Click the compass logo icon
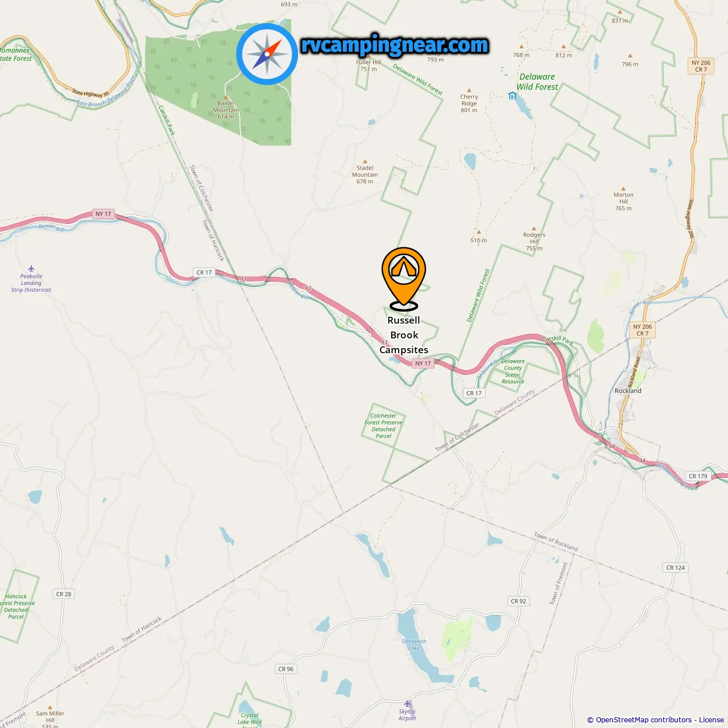The height and width of the screenshot is (728, 728). 267,55
